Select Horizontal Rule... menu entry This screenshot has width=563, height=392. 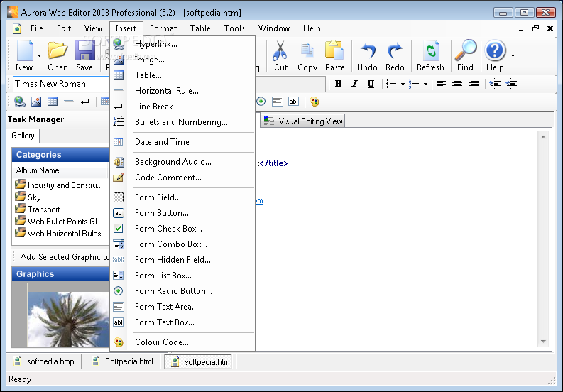point(182,91)
